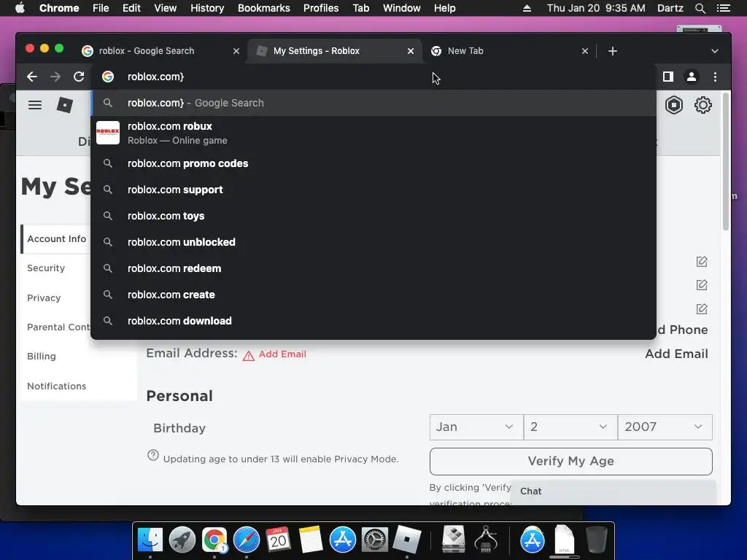Click the question mark help icon under Birthday
Image resolution: width=747 pixels, height=560 pixels.
(153, 455)
